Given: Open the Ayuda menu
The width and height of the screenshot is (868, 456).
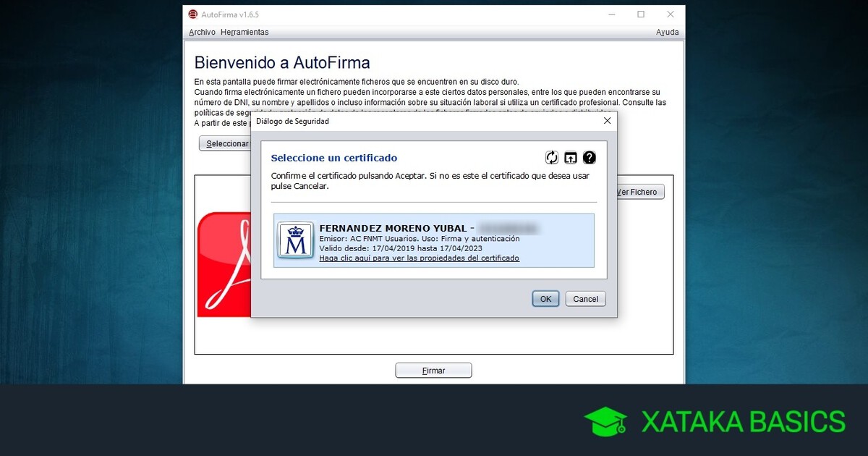Looking at the screenshot, I should (667, 32).
